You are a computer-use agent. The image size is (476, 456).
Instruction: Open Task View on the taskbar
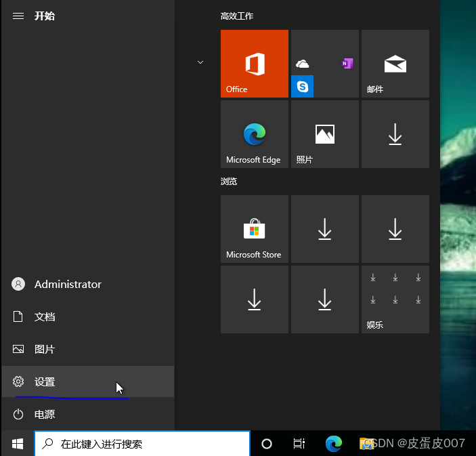(299, 444)
